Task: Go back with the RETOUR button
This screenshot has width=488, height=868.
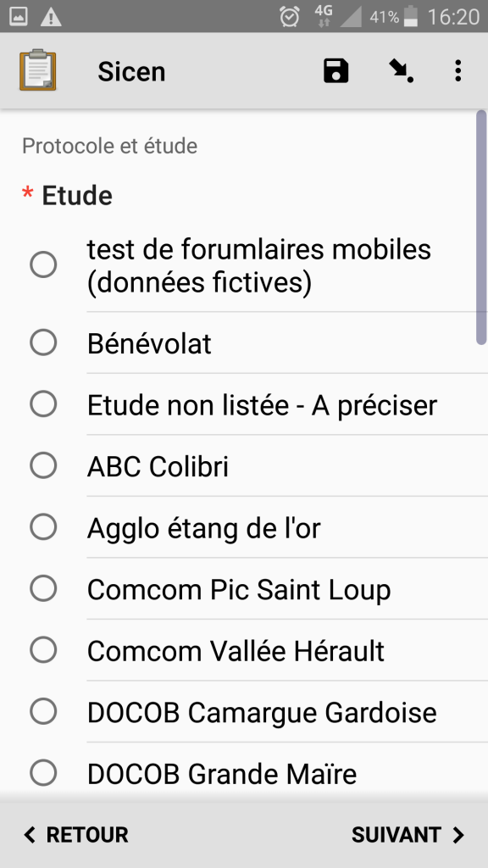Action: pyautogui.click(x=75, y=835)
